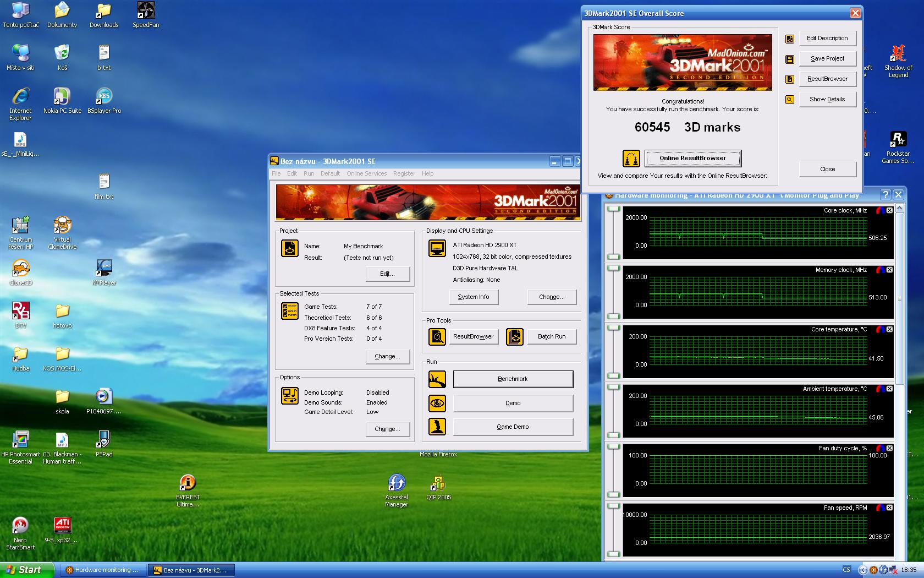The width and height of the screenshot is (924, 578).
Task: Open the Register menu in 3DMark2001 SE
Action: pyautogui.click(x=404, y=173)
